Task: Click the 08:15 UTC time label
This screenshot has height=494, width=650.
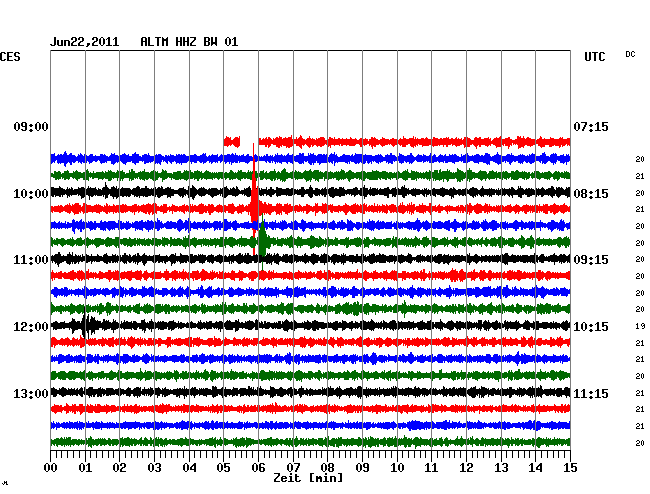Action: point(591,194)
